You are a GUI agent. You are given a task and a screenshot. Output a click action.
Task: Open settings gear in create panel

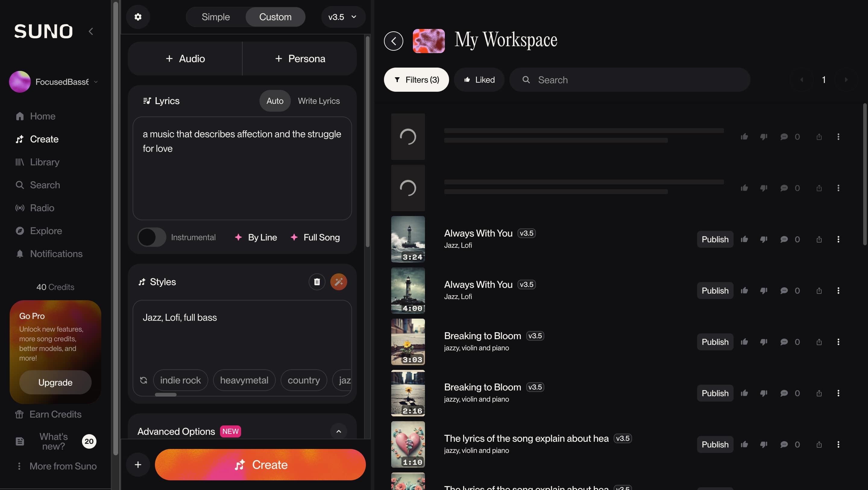click(x=138, y=17)
